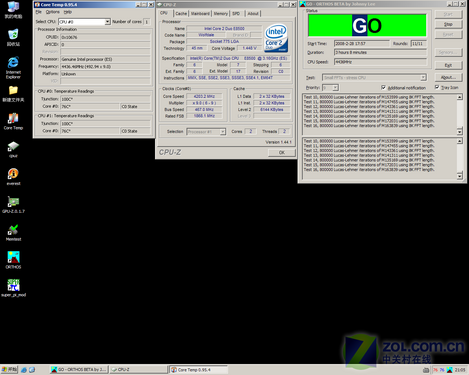Open the ORTHOS desktop icon
This screenshot has width=469, height=375.
click(13, 260)
